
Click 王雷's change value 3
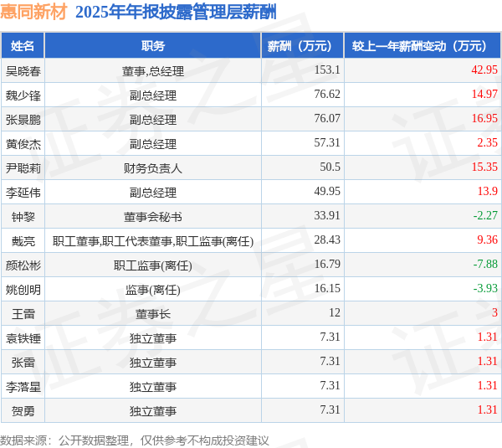(x=494, y=313)
